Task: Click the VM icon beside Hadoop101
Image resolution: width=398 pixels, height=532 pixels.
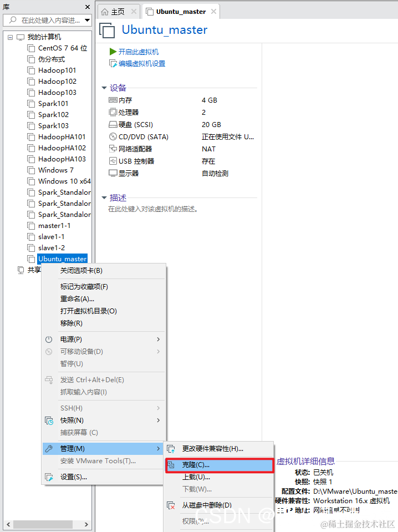Action: pos(31,70)
